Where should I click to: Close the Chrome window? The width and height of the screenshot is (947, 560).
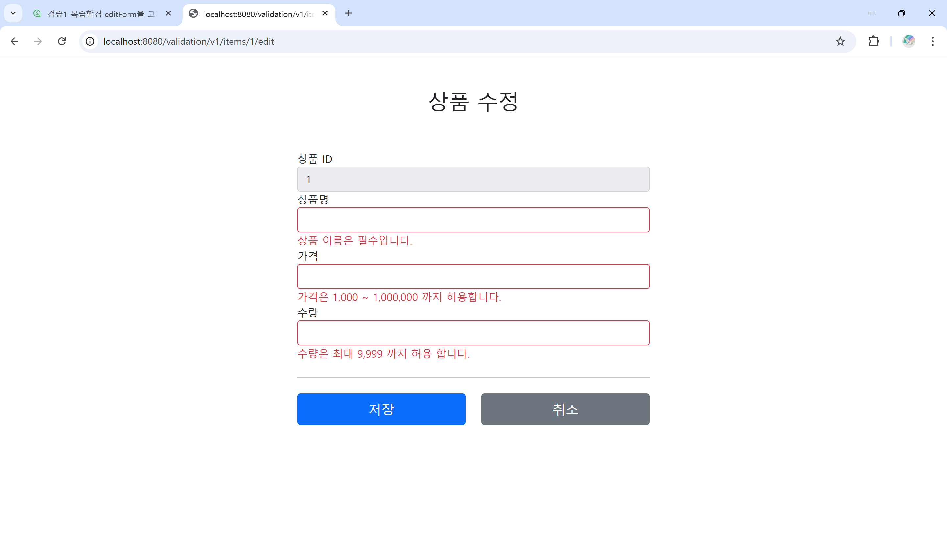pos(932,13)
